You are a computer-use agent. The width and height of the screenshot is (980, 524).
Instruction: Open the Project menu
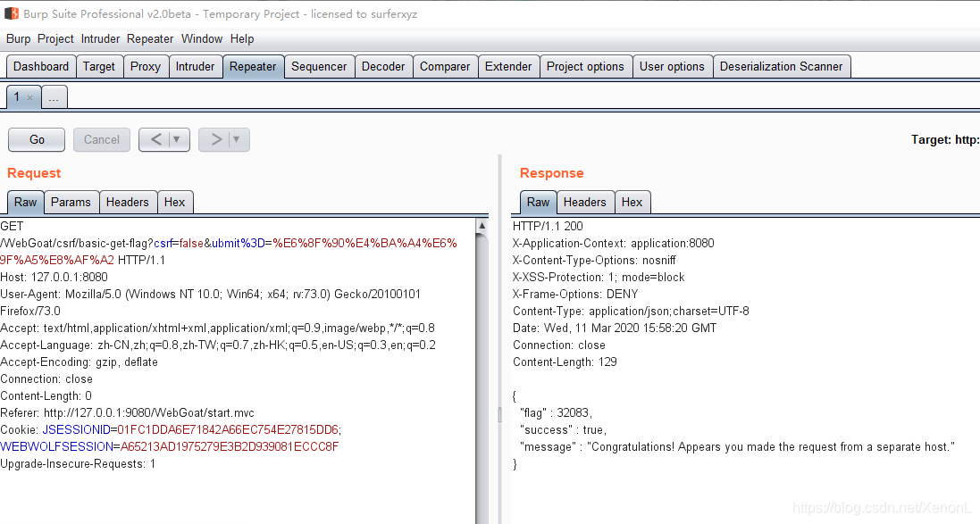55,38
